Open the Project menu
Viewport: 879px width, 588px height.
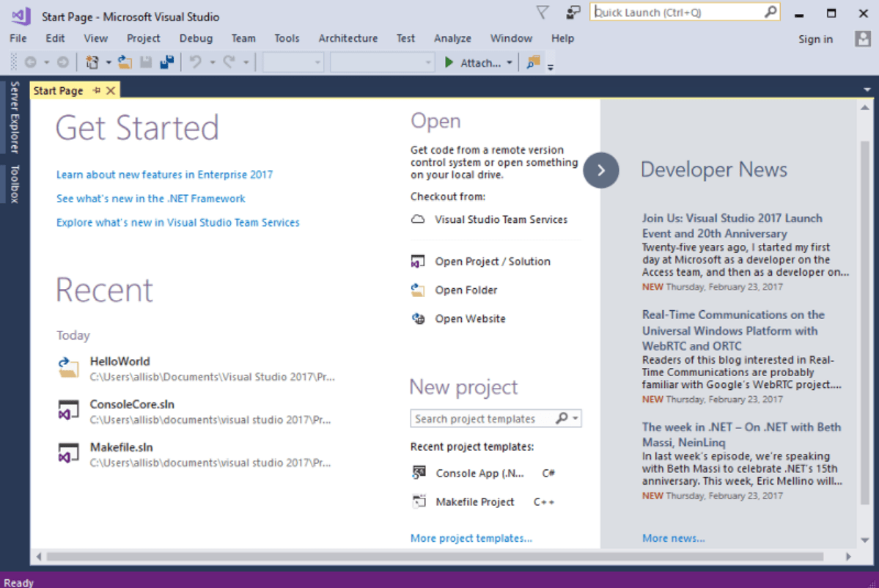(143, 38)
